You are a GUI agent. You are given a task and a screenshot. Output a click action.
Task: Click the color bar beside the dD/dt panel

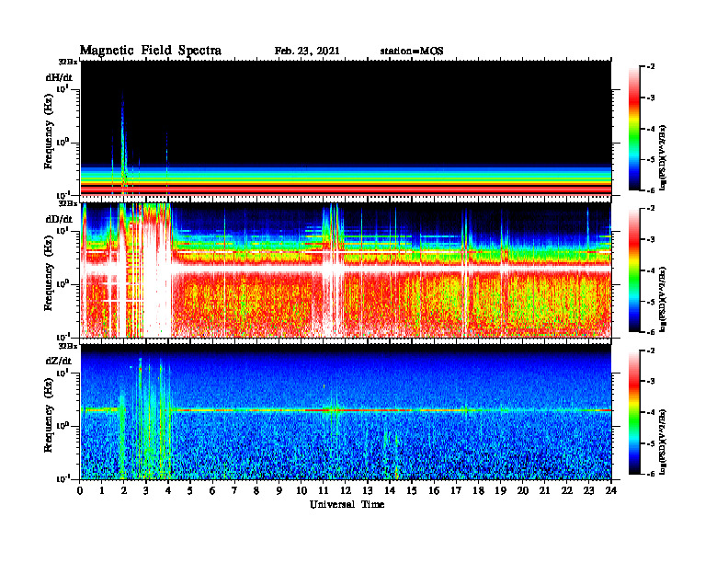tap(634, 270)
